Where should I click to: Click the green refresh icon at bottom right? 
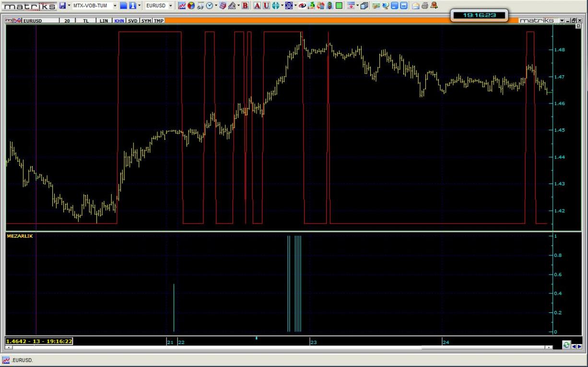566,345
